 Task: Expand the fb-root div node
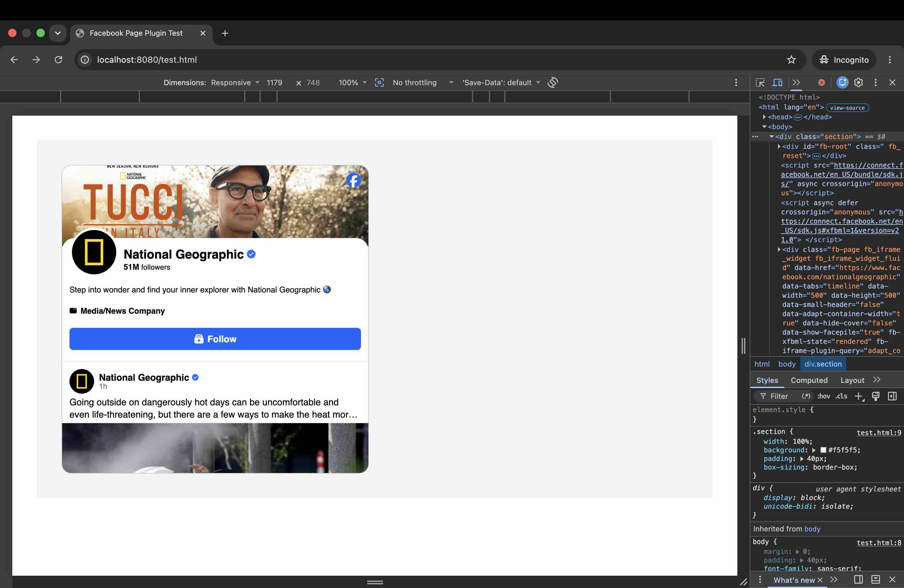[x=779, y=146]
